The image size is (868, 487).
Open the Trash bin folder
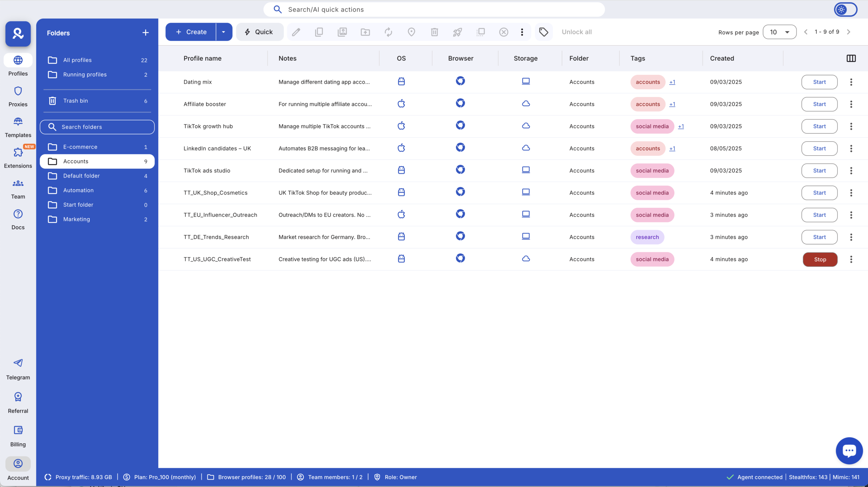pos(75,100)
